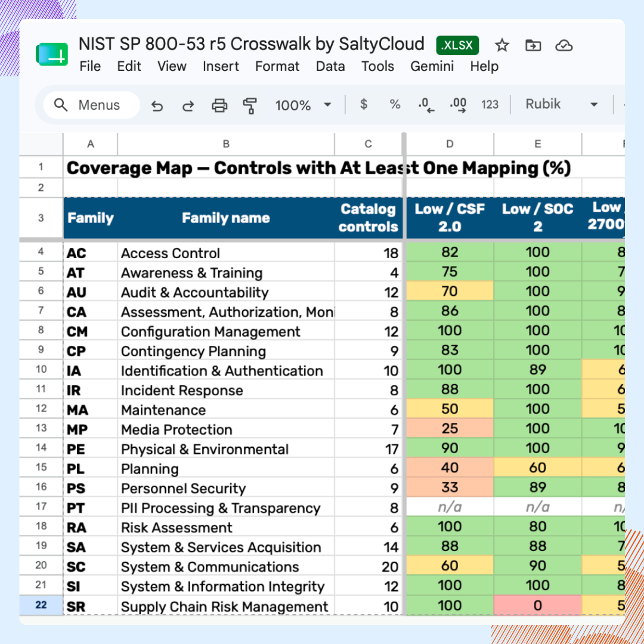The width and height of the screenshot is (644, 644).
Task: Select the red 0 cell for SR
Action: [538, 605]
